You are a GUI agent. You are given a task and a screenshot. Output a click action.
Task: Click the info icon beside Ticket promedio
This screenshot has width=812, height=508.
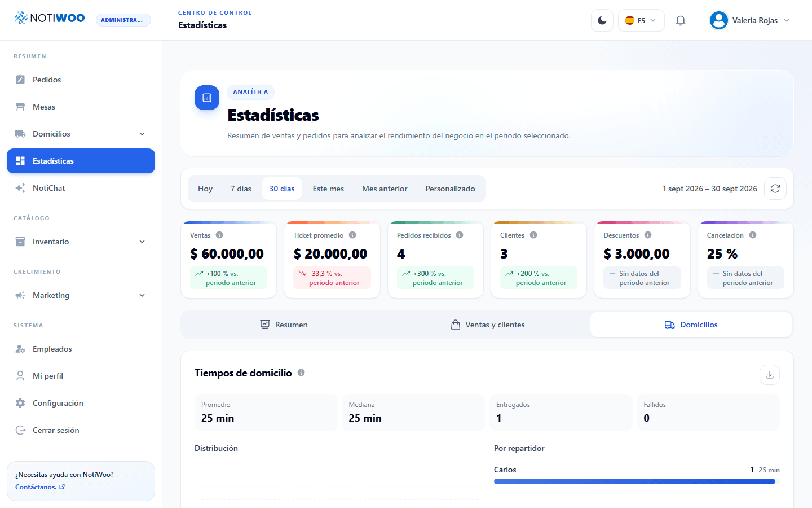(352, 235)
